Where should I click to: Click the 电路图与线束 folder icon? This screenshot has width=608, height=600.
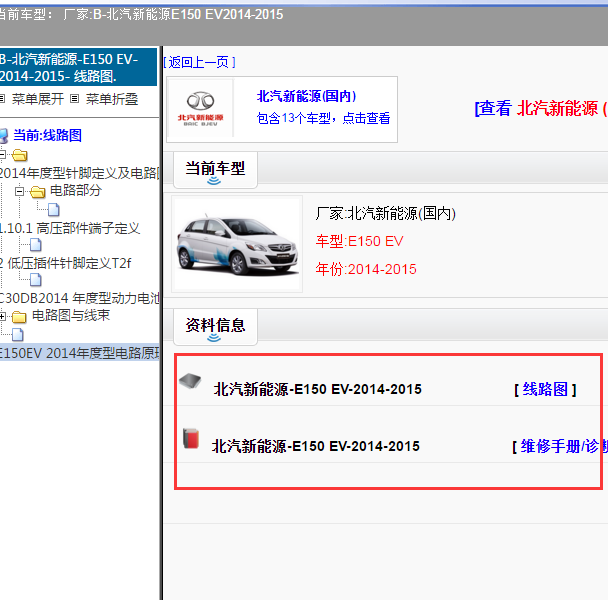coord(19,316)
